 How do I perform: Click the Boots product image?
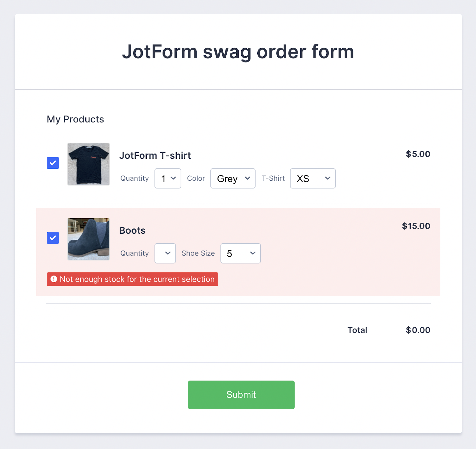point(88,239)
